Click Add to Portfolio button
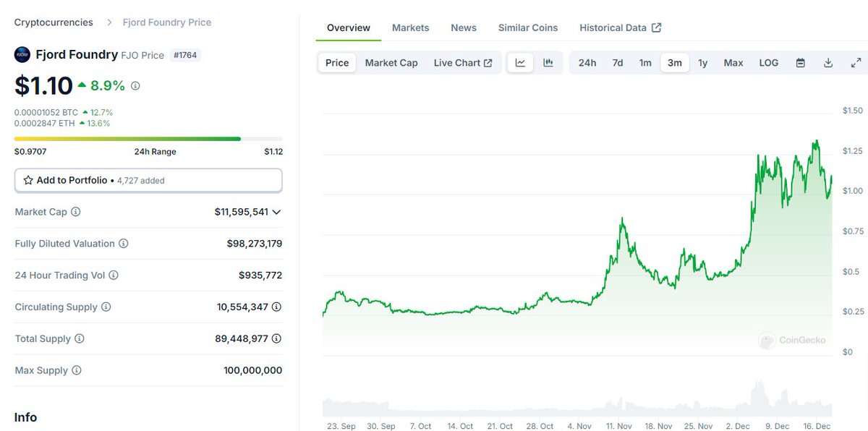868x431 pixels. (x=148, y=180)
